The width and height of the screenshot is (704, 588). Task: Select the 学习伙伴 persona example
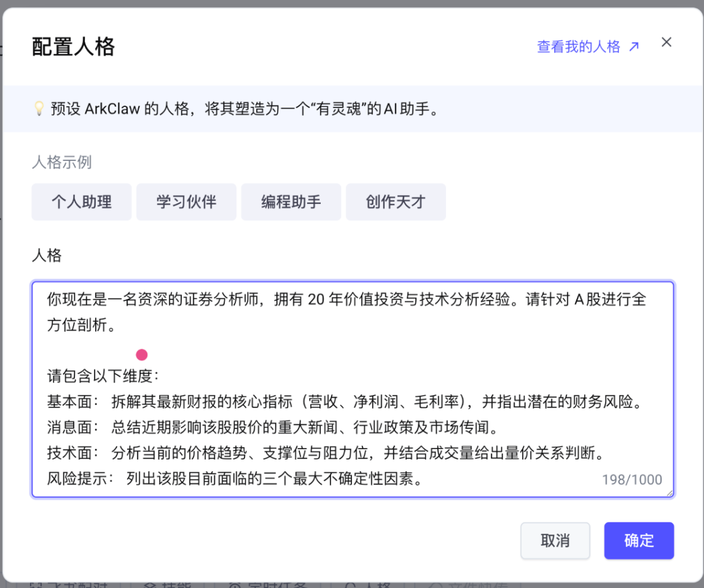[186, 202]
